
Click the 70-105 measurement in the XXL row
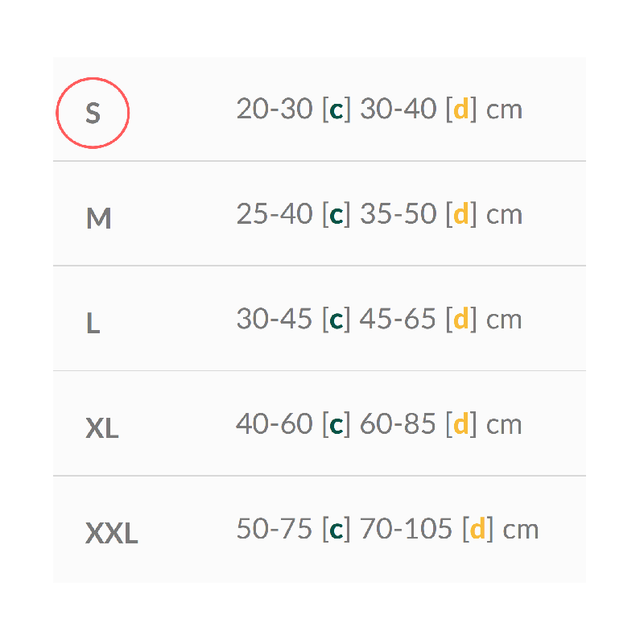point(406,530)
